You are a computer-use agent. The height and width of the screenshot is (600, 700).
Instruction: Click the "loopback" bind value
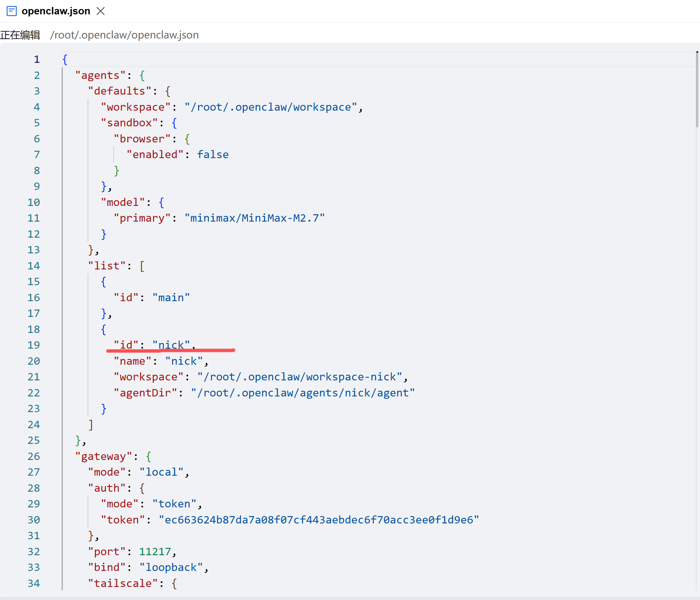171,568
